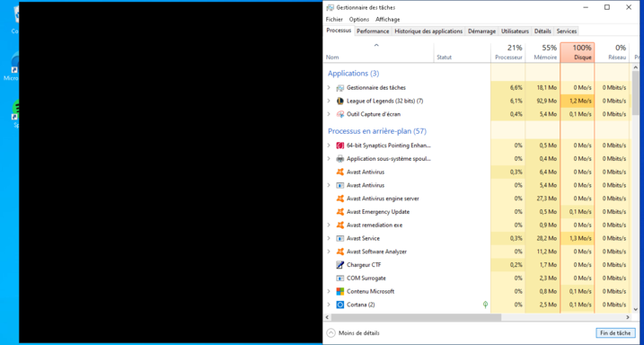Maximize the Task Manager window

pyautogui.click(x=607, y=7)
